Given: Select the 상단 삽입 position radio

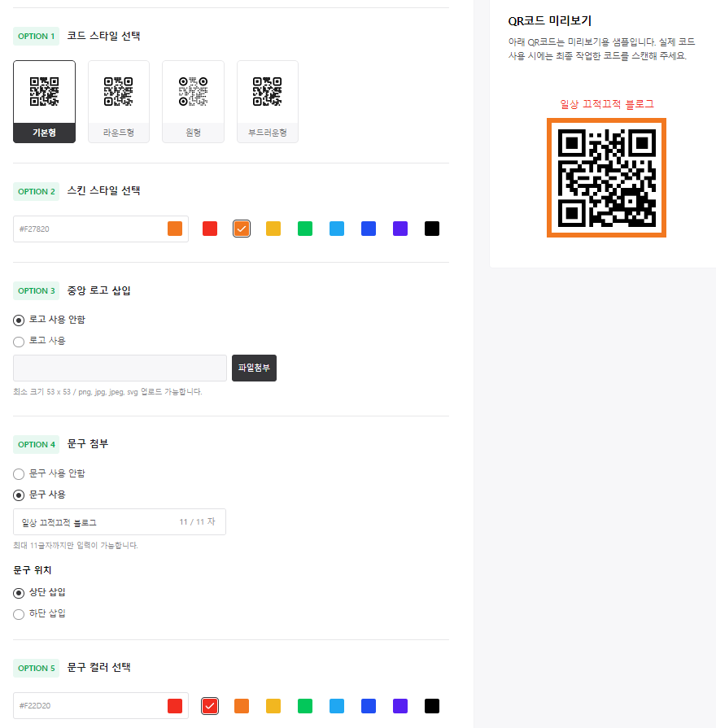Looking at the screenshot, I should click(x=19, y=593).
